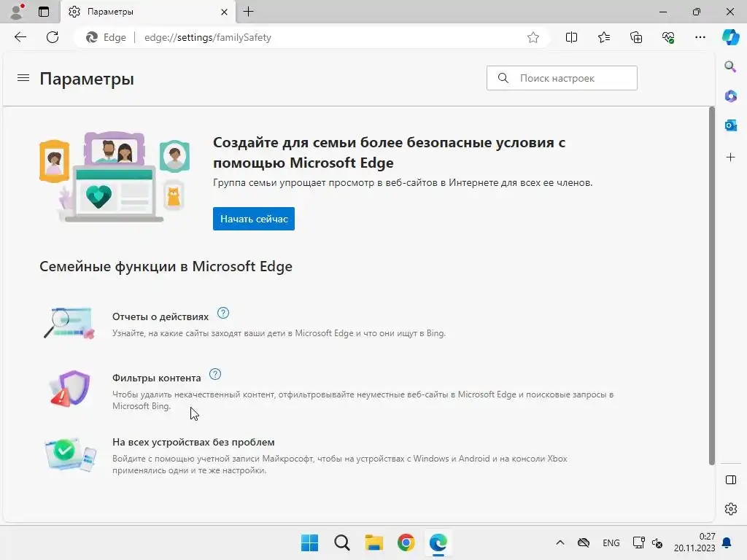
Task: Open Microsoft 365 sidebar icon
Action: [x=730, y=96]
